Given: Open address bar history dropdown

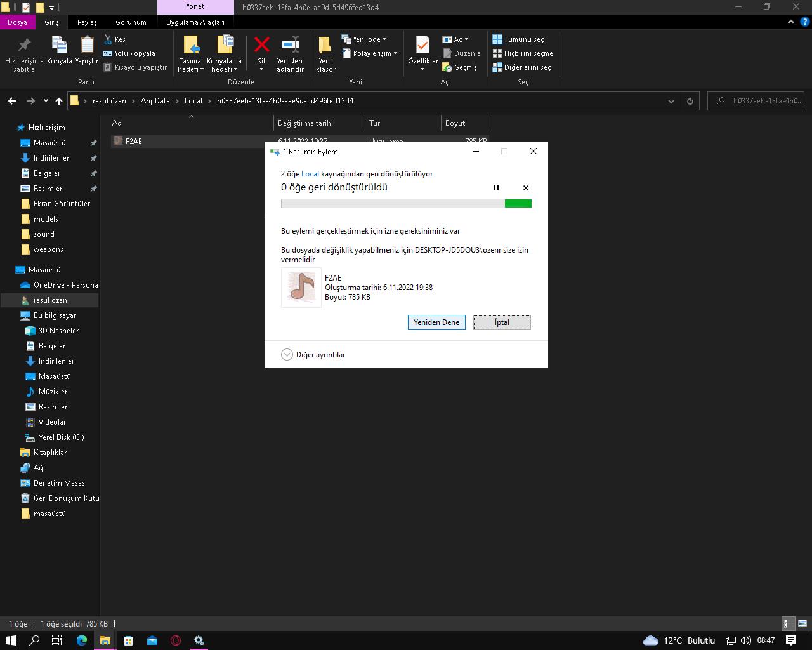Looking at the screenshot, I should [671, 101].
